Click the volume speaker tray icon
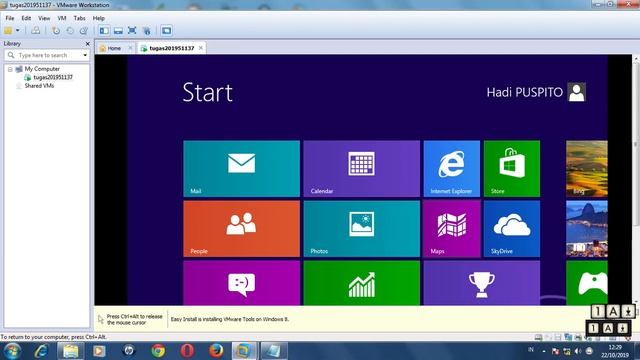 pyautogui.click(x=578, y=351)
